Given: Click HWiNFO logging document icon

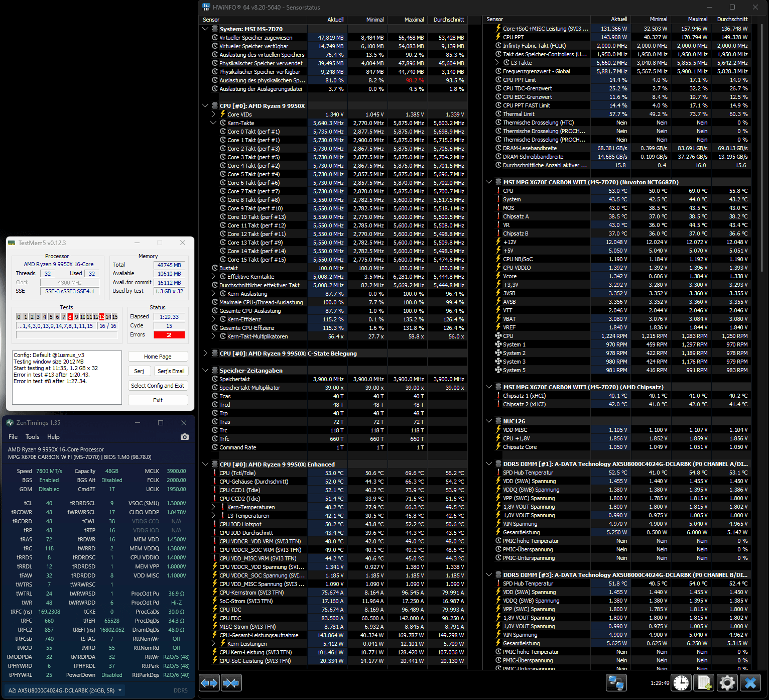Looking at the screenshot, I should point(704,683).
